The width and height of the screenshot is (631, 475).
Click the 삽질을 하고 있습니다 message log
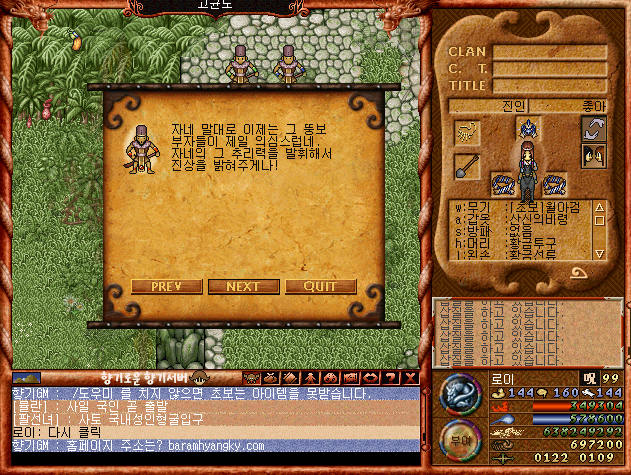pos(528,333)
